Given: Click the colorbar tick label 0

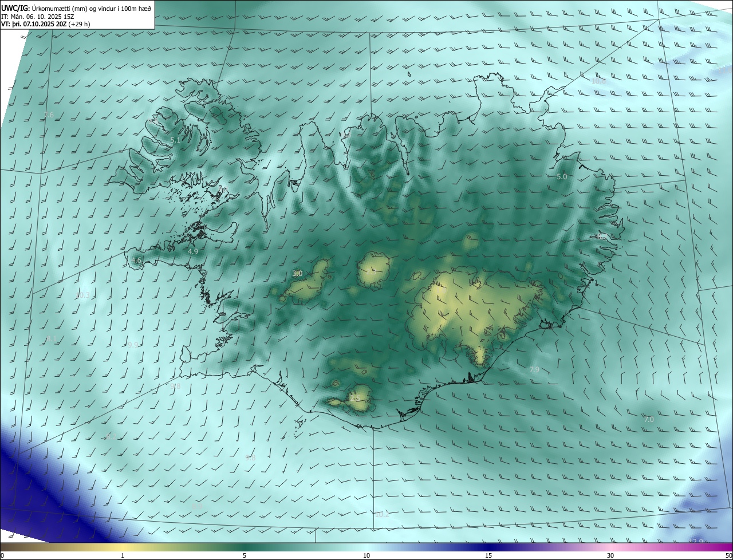Looking at the screenshot, I should point(2,555).
